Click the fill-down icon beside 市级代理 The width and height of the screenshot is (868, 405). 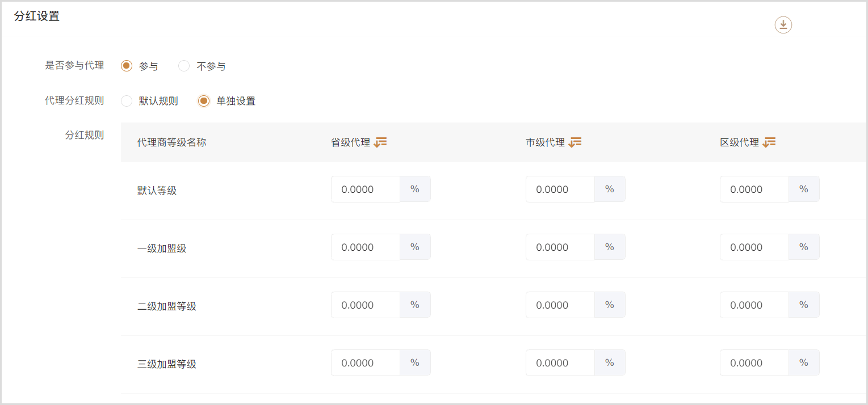click(x=575, y=142)
